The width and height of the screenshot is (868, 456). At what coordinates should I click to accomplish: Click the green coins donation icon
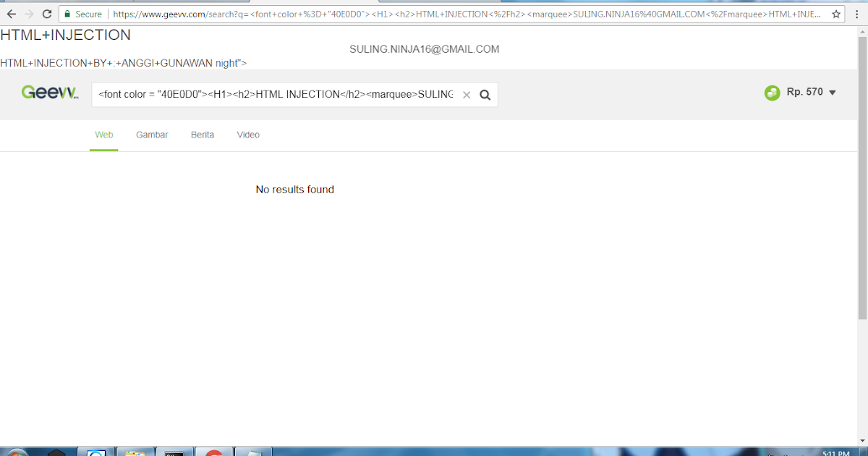pos(770,93)
